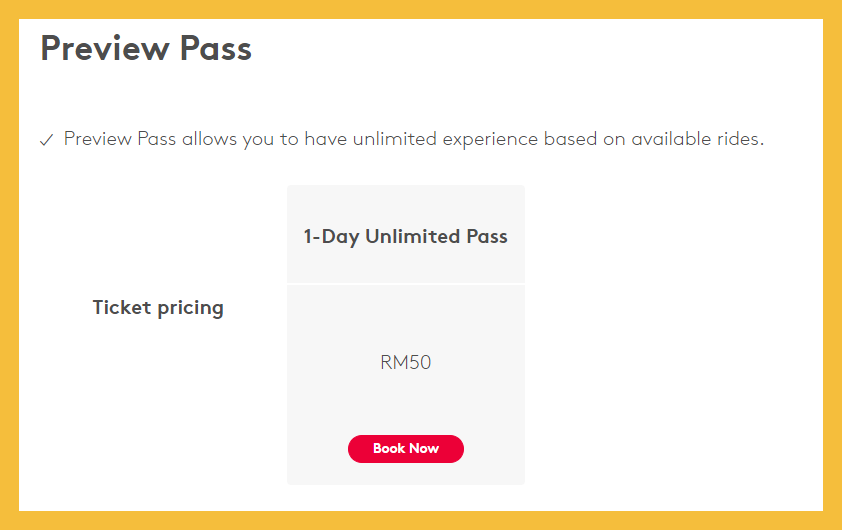Click the word 'Unlimited' in the column header
This screenshot has width=842, height=530.
click(x=410, y=237)
